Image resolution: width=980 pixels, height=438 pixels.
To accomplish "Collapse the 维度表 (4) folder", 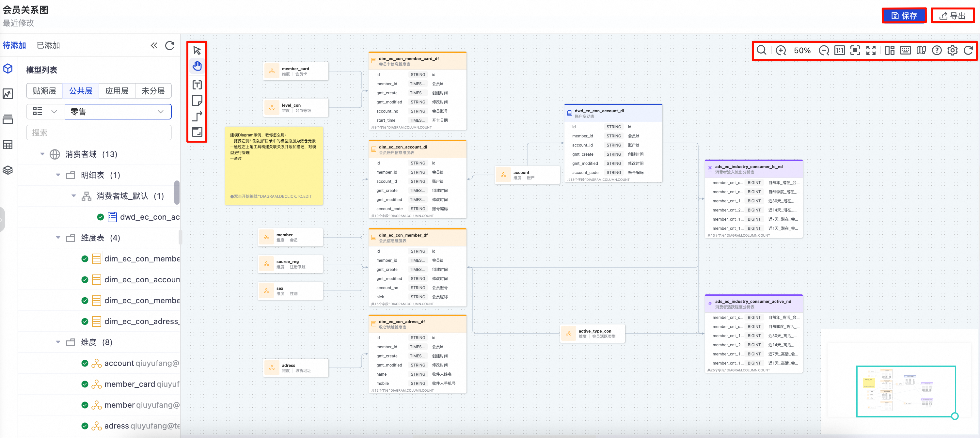I will click(x=58, y=238).
